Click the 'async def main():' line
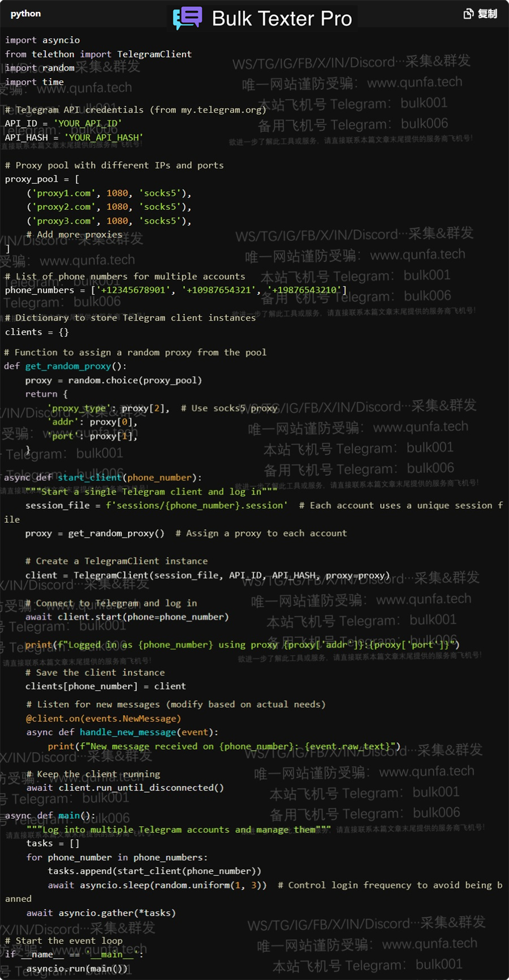The width and height of the screenshot is (509, 980). [50, 815]
